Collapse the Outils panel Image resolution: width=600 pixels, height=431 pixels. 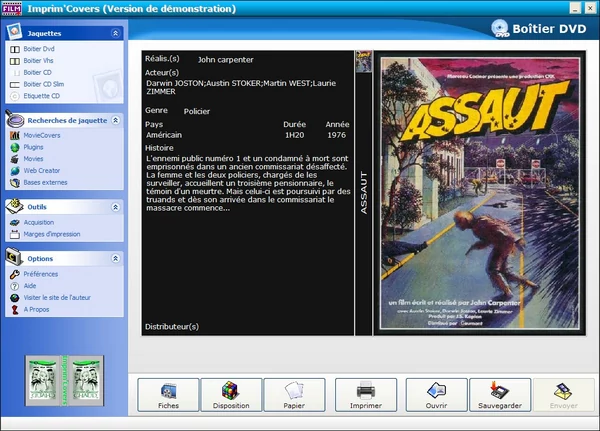point(115,207)
